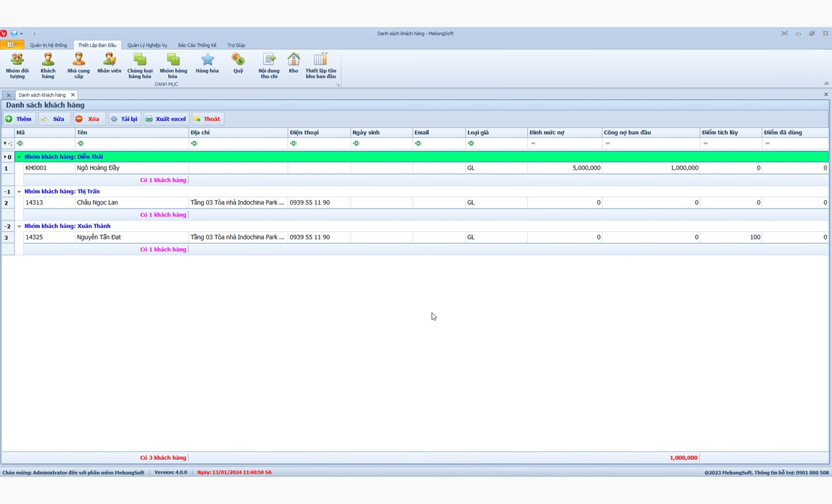Click Thiết lập tồn kho ban đầu

coord(321,66)
